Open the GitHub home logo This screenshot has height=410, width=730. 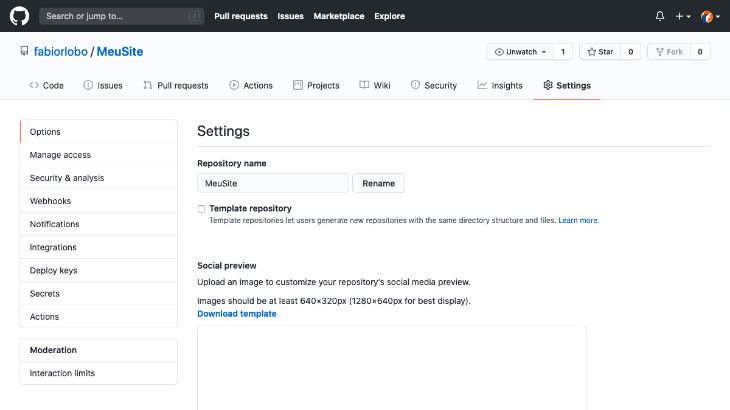pos(19,16)
